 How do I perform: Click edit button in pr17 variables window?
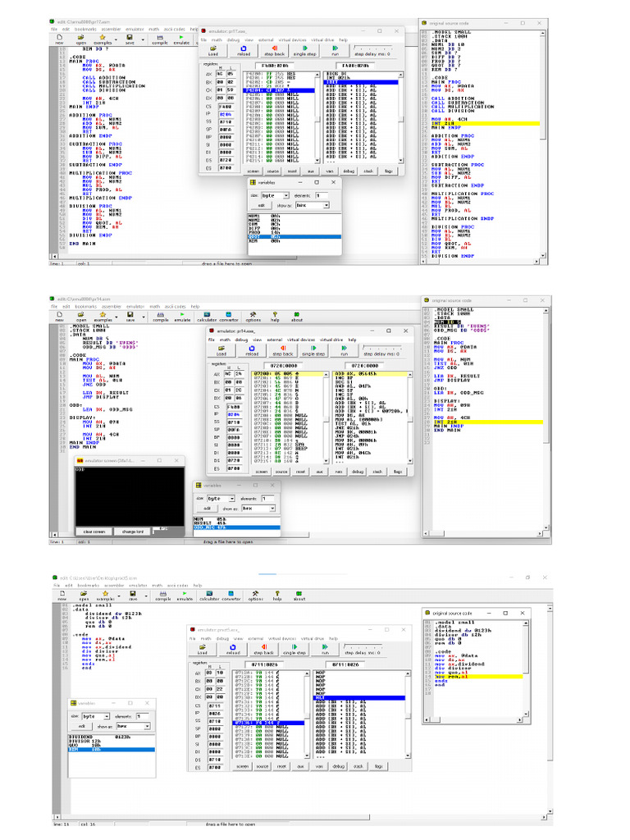coord(262,205)
